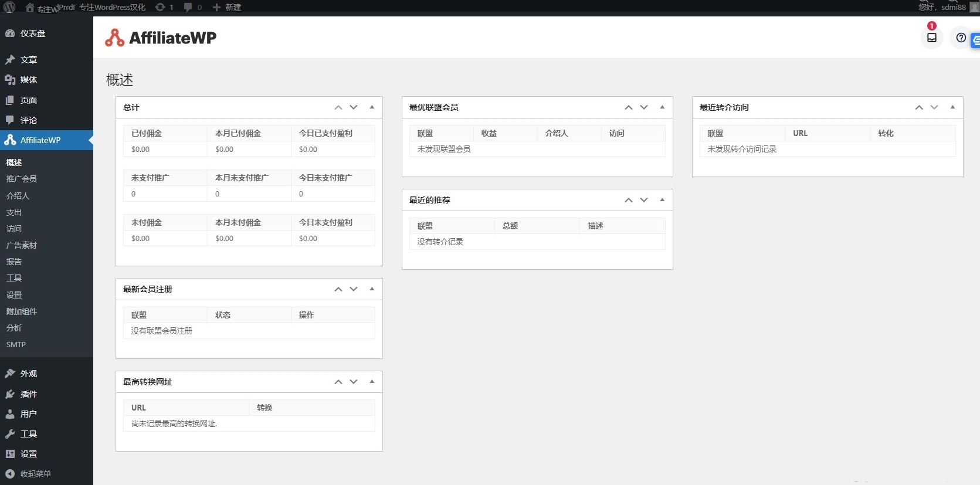Click the 今日未支付推广 header cell
980x485 pixels.
click(x=333, y=178)
